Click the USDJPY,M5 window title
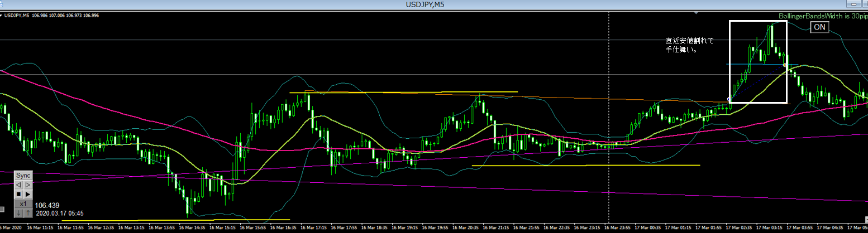This screenshot has height=233, width=868. (425, 4)
